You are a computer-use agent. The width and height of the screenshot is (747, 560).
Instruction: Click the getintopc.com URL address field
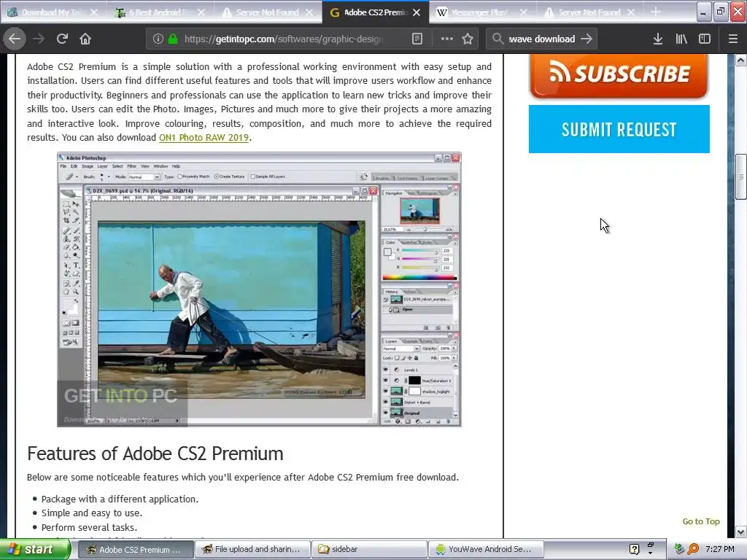click(284, 39)
